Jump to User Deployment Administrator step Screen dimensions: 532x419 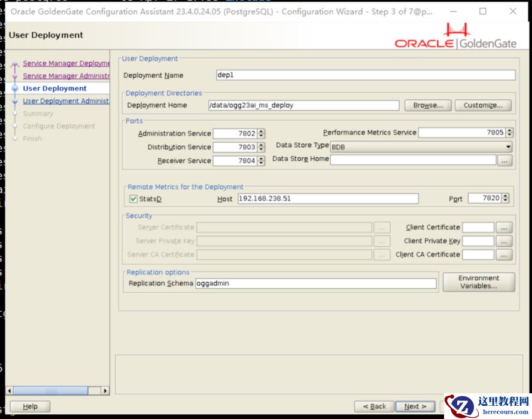point(66,101)
